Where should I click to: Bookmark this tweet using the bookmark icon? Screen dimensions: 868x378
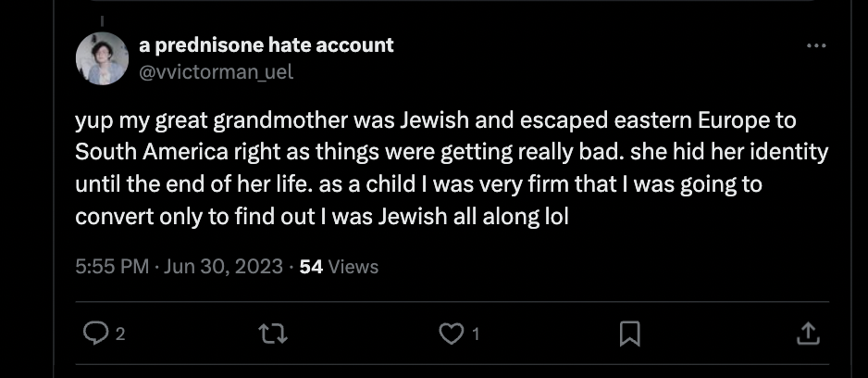click(629, 334)
